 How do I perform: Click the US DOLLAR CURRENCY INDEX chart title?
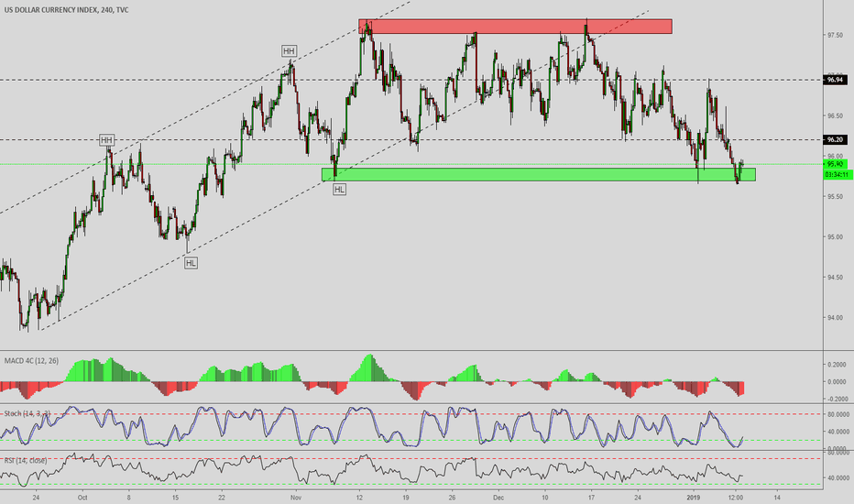coord(67,10)
